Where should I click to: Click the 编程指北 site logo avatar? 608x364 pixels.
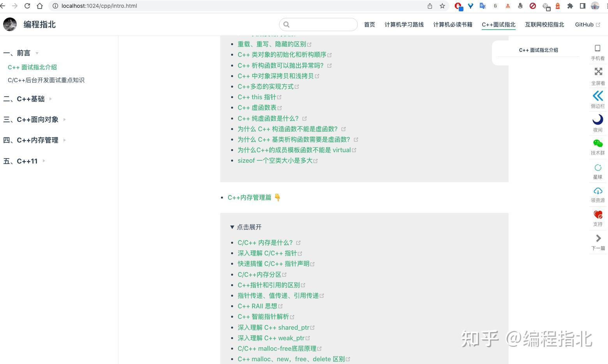(10, 24)
